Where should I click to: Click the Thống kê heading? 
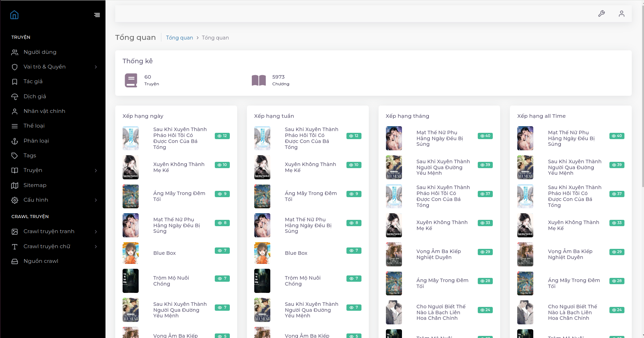138,61
